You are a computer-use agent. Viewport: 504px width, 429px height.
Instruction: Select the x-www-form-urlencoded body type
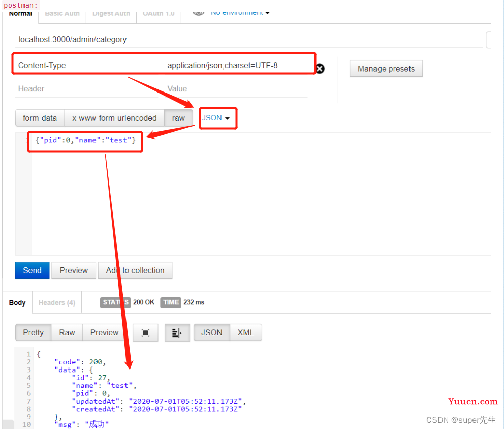(x=114, y=118)
